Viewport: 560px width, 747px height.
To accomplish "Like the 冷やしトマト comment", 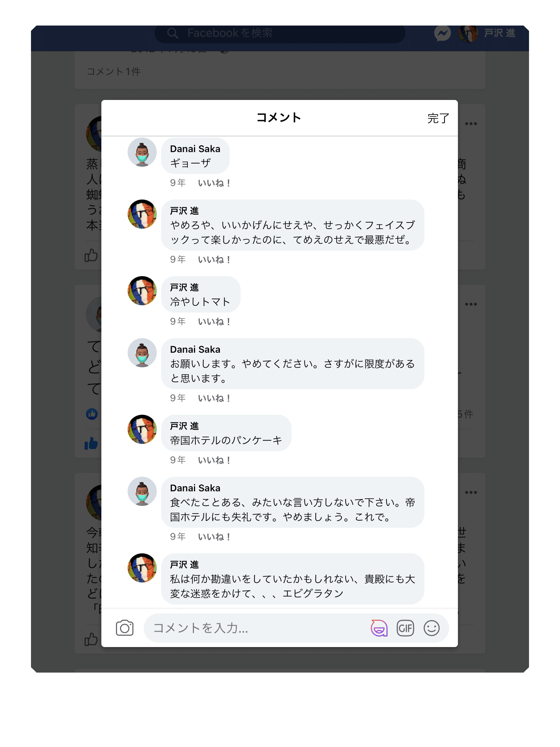I will coord(214,321).
